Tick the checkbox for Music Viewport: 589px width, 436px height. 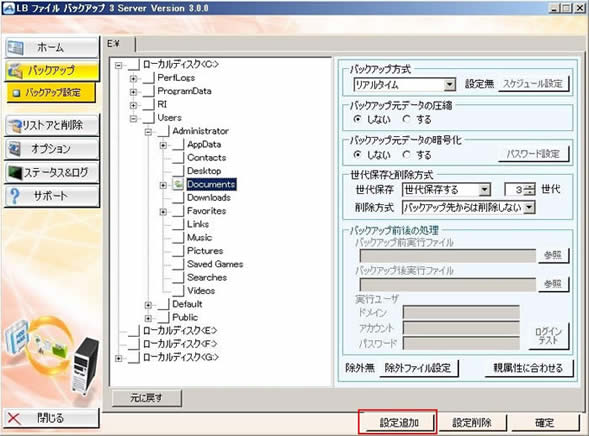click(178, 238)
